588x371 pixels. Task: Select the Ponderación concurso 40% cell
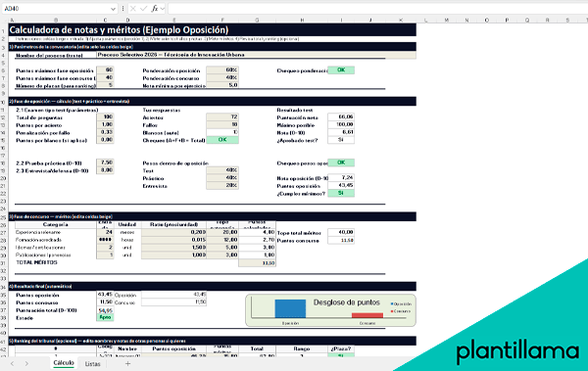[222, 77]
